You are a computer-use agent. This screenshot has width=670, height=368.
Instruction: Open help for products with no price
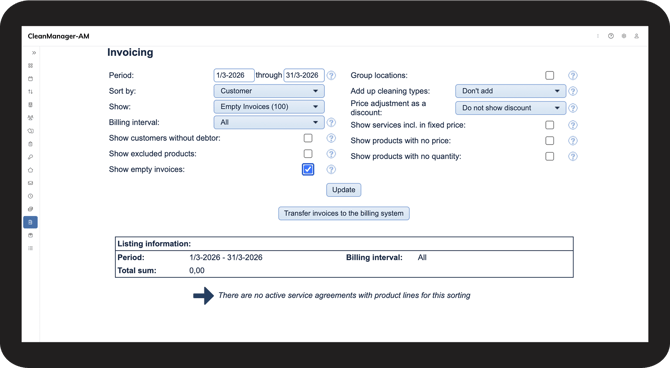coord(573,141)
